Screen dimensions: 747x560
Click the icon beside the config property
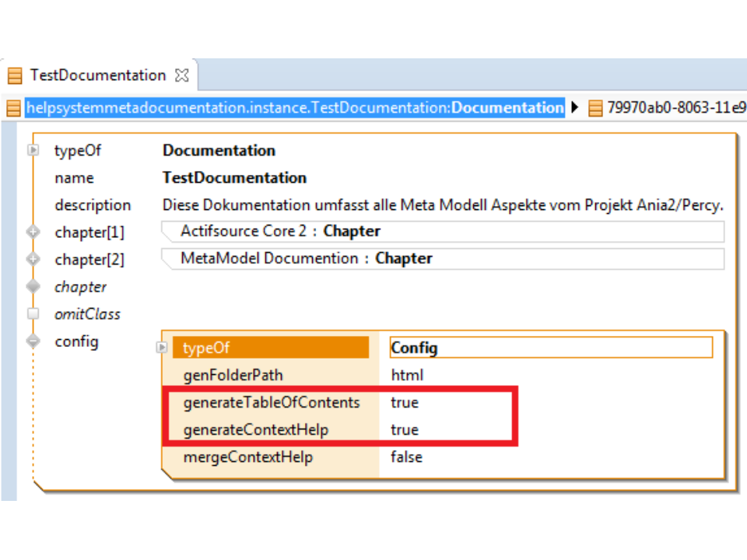point(33,341)
